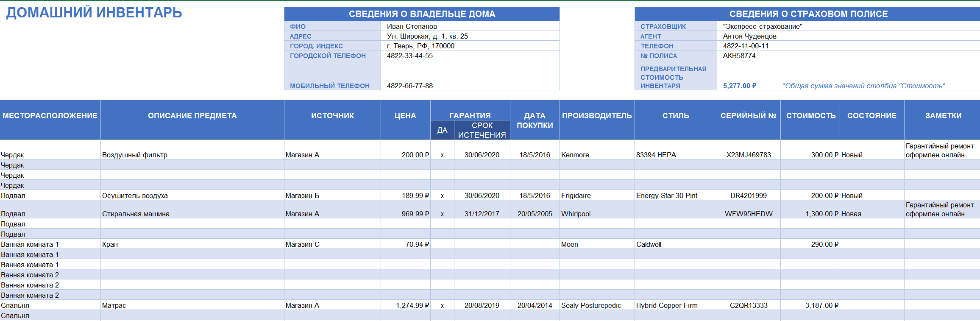980x321 pixels.
Task: Select landline phone cell "4822-33-44-55"
Action: 470,56
